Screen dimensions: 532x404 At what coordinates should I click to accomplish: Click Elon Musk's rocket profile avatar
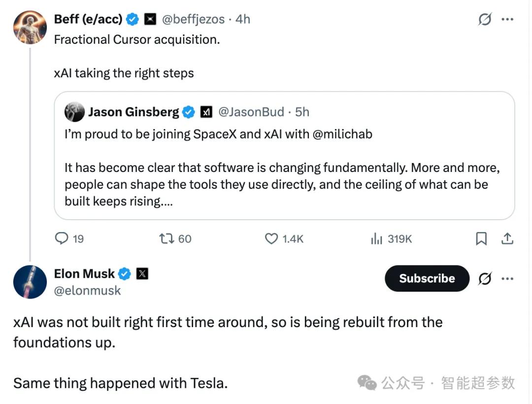[x=30, y=281]
